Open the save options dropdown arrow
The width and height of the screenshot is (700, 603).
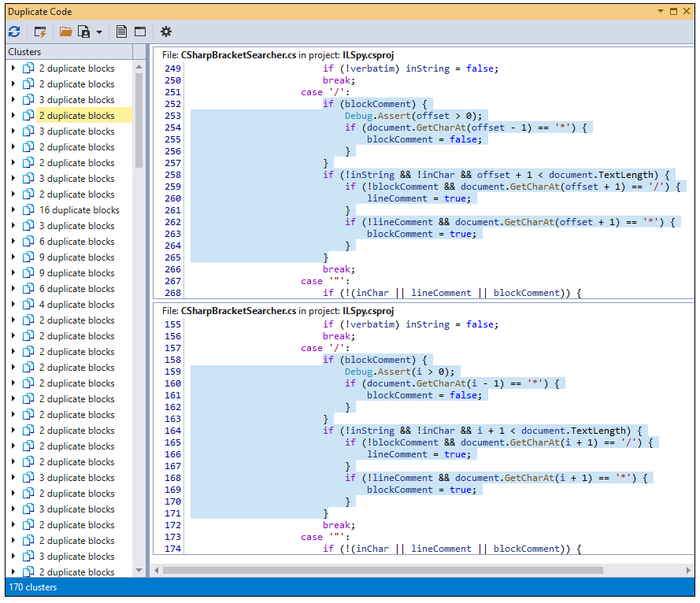[98, 31]
